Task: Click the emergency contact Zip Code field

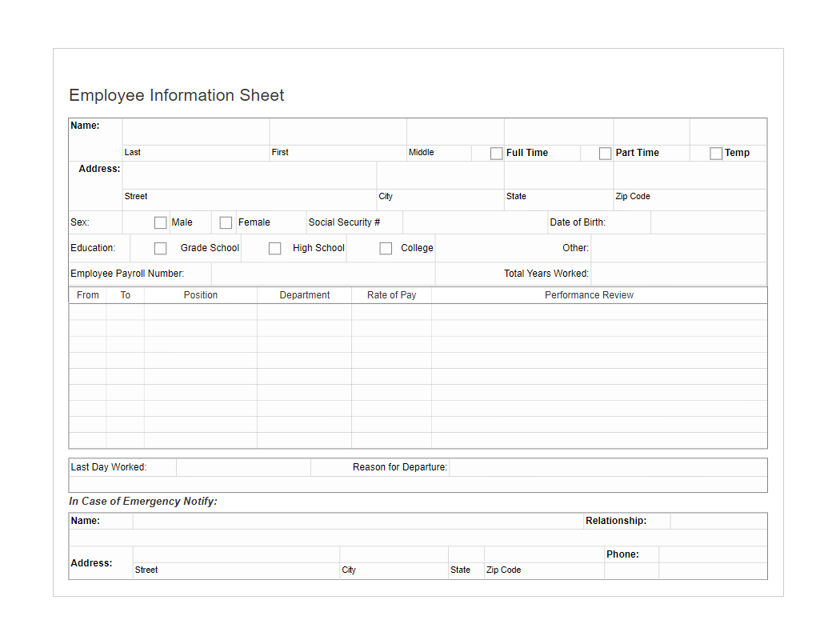Action: [x=544, y=555]
